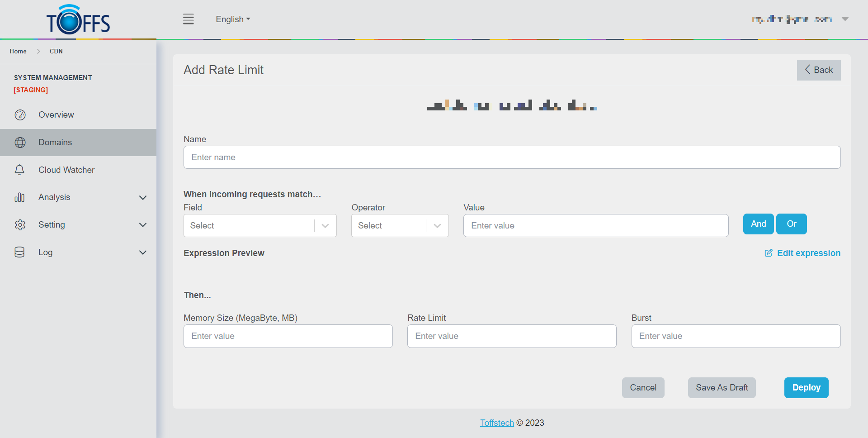The image size is (868, 438).
Task: Open the user account dropdown arrow
Action: point(844,19)
